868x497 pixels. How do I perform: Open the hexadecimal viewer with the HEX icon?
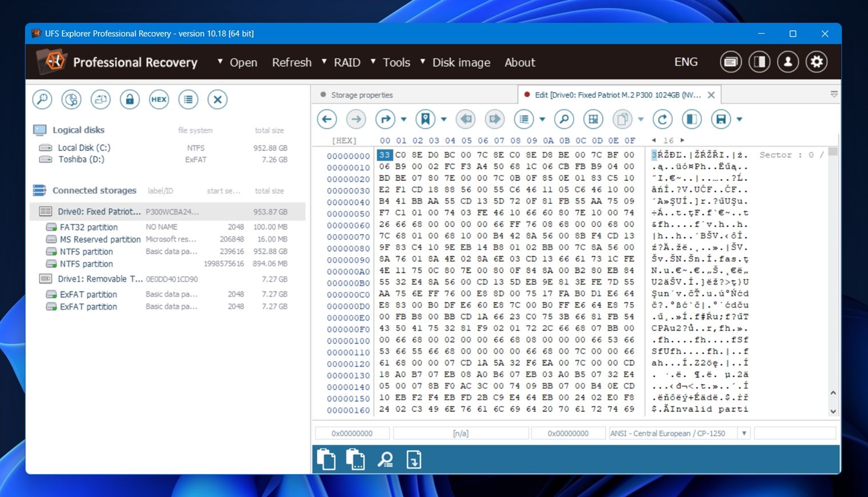click(159, 99)
